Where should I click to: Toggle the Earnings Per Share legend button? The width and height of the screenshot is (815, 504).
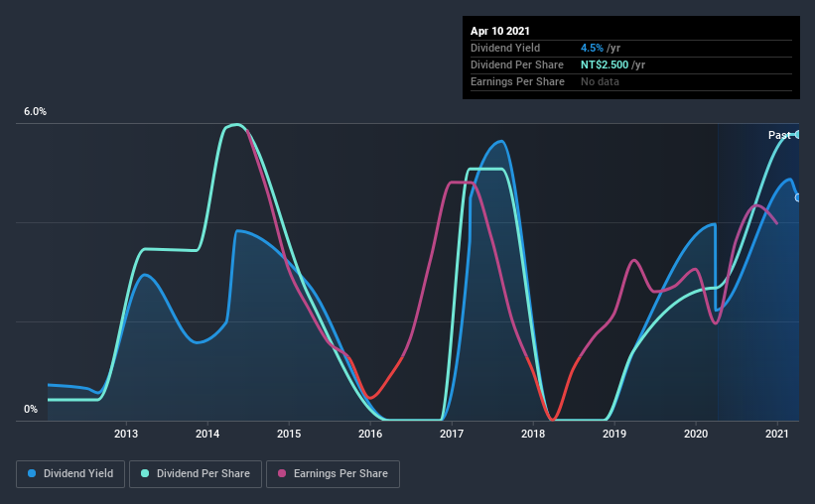coord(333,474)
